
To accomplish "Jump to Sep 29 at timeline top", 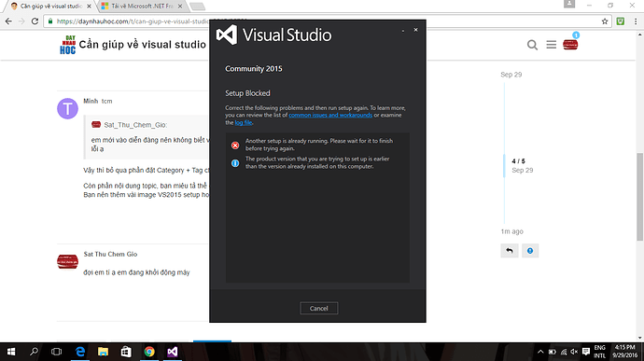I will [511, 75].
